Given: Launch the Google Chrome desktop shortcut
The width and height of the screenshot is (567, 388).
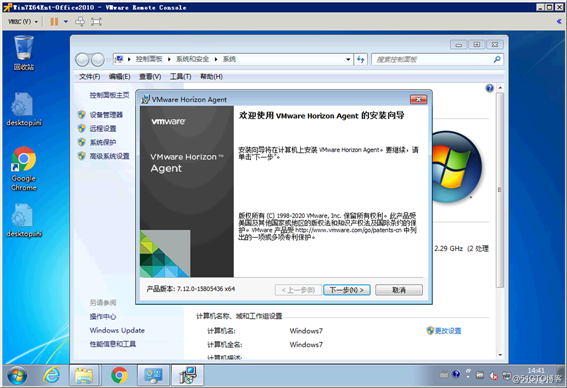Looking at the screenshot, I should (x=24, y=169).
